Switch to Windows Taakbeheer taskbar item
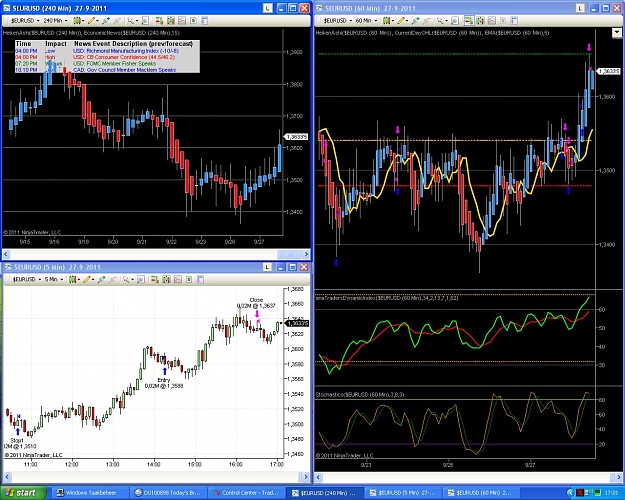625x500 pixels. tap(90, 493)
